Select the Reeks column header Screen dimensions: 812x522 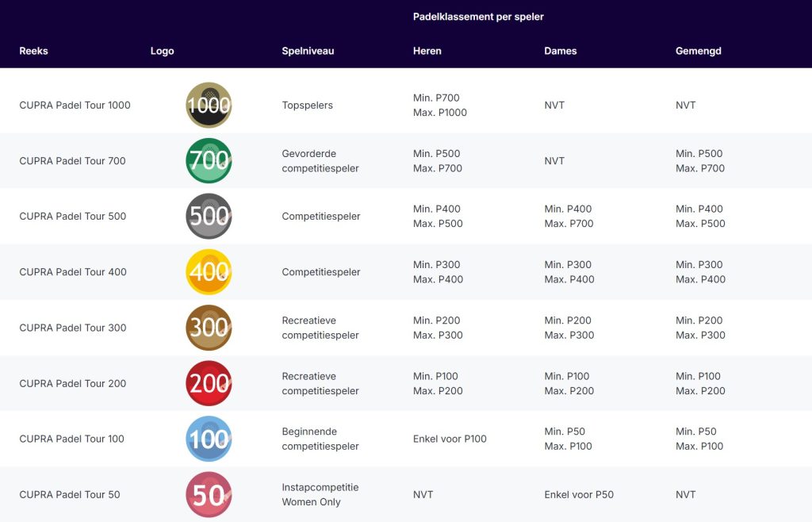(33, 51)
